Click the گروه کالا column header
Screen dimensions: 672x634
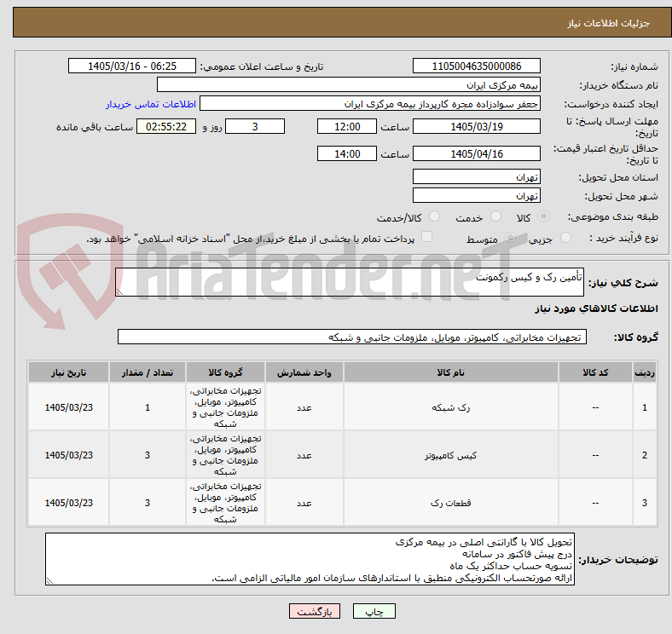(x=225, y=372)
